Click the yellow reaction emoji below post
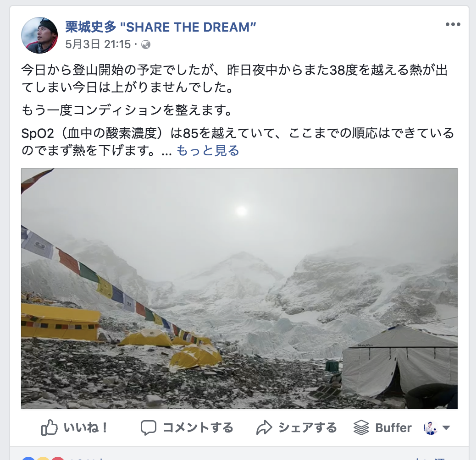The width and height of the screenshot is (476, 460). click(43, 458)
